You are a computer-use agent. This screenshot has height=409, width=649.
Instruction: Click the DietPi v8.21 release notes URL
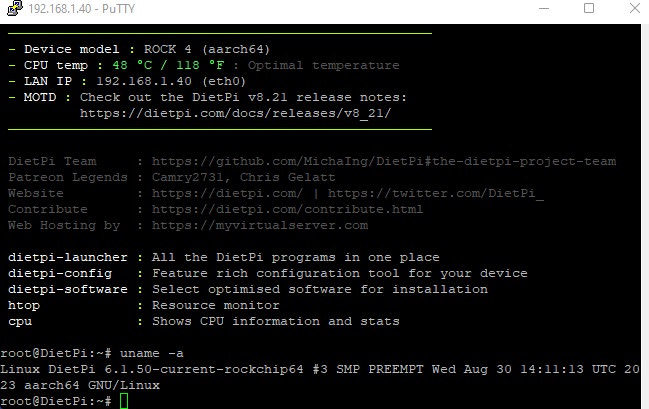click(x=235, y=113)
